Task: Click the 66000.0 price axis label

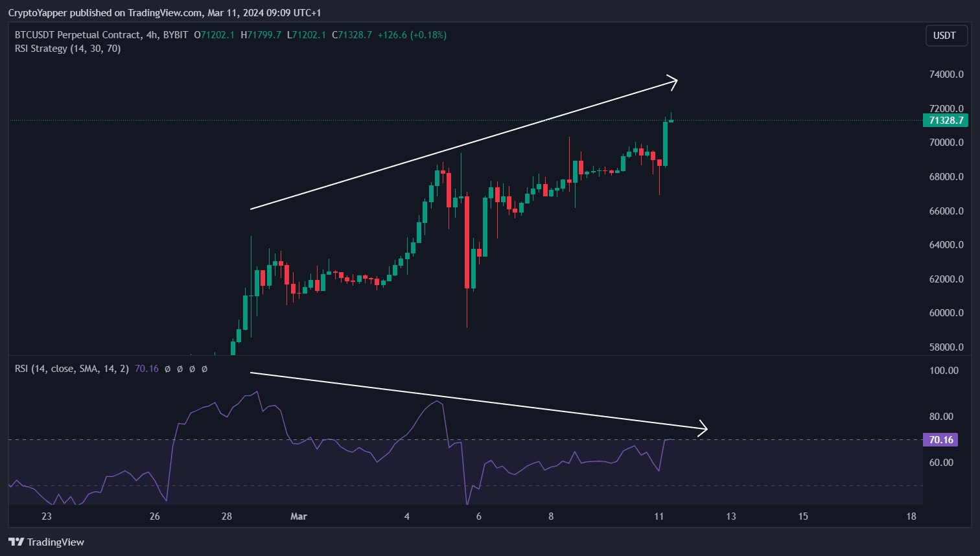Action: (946, 211)
